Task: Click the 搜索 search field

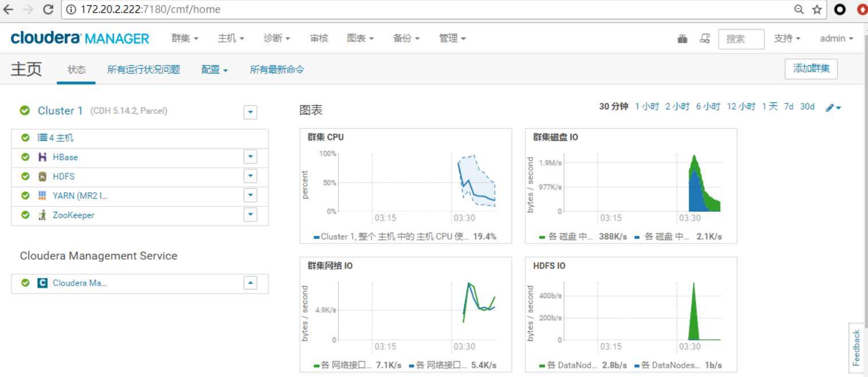Action: point(741,39)
